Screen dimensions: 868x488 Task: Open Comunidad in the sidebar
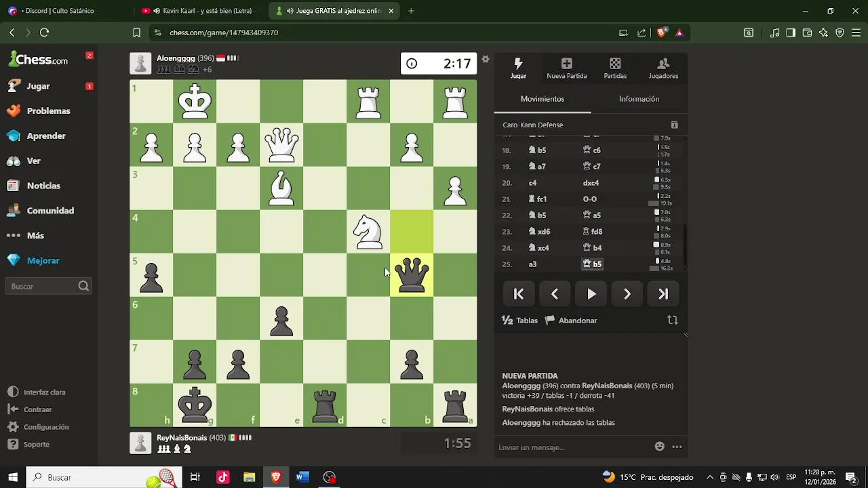(x=50, y=211)
